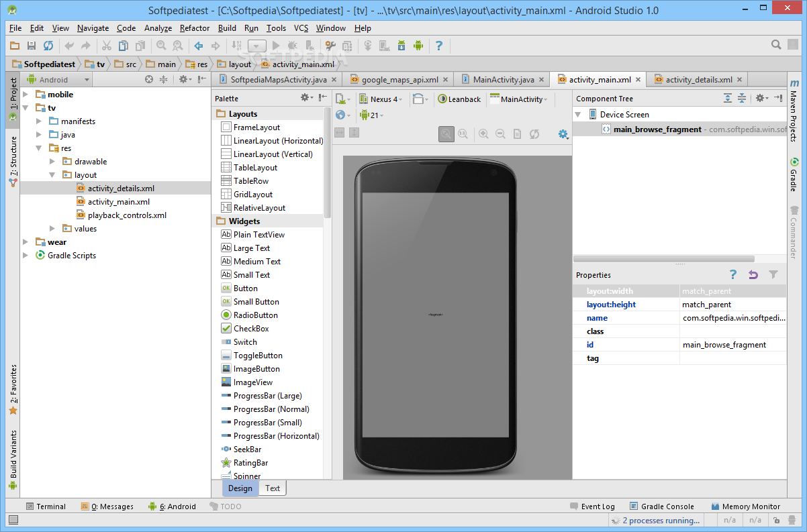Click Collapse All icon in Component Tree
Viewport: 807px width, 532px height.
(742, 98)
